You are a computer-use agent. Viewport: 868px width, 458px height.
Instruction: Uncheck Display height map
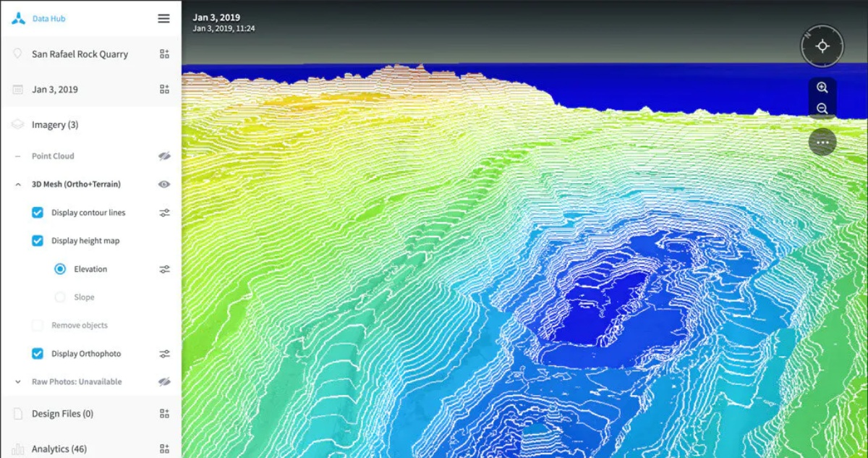pyautogui.click(x=38, y=241)
